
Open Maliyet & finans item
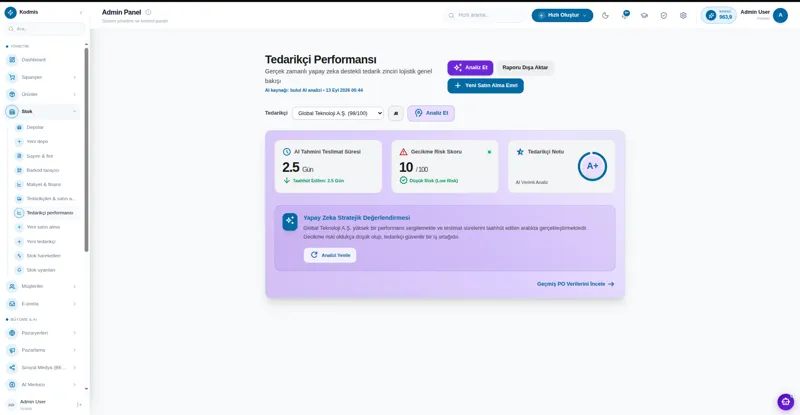(46, 184)
